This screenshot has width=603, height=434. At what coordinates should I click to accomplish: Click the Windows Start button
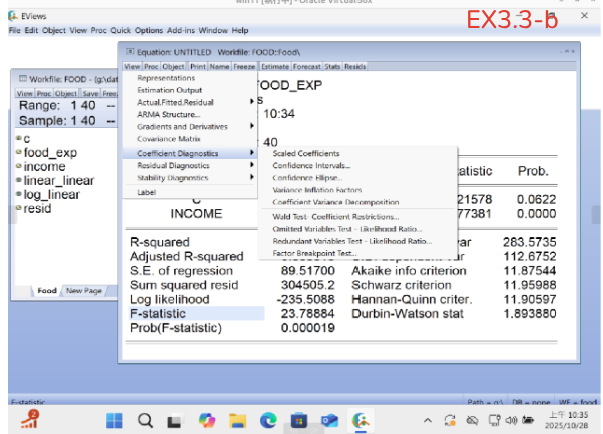click(113, 419)
